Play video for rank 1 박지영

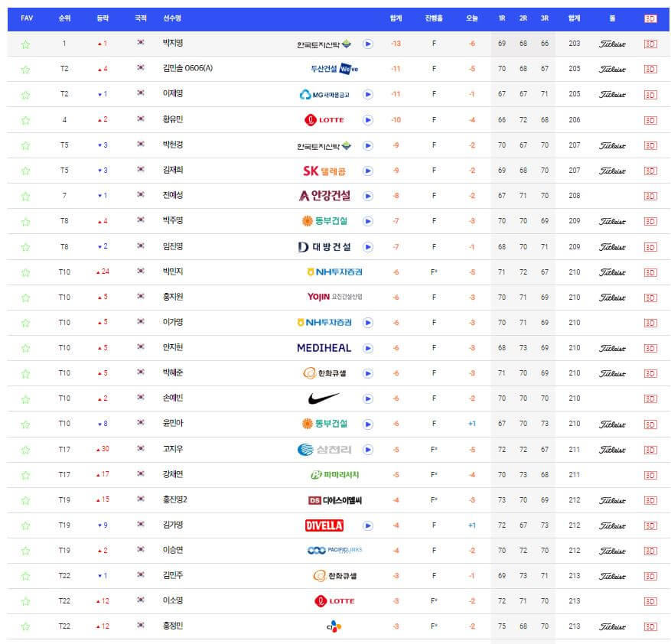[x=367, y=44]
